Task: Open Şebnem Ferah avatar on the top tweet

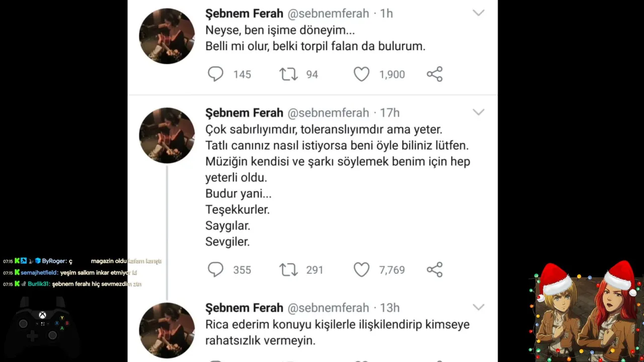Action: tap(167, 36)
